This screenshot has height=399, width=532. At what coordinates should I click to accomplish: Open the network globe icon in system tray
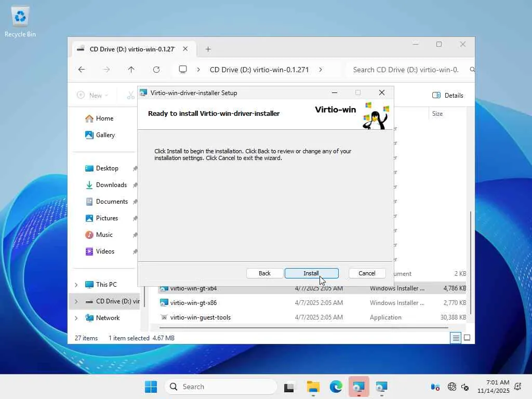click(451, 387)
